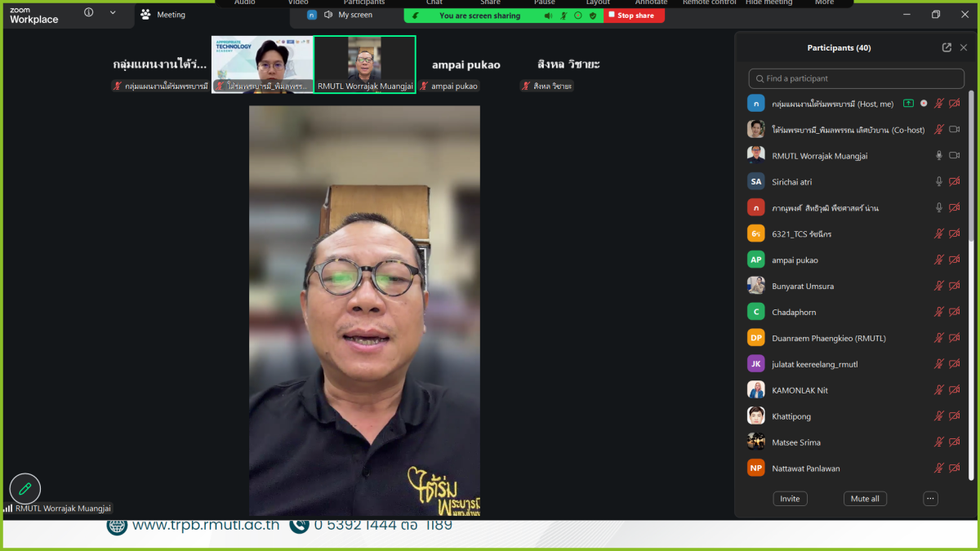The image size is (980, 551).
Task: Open the annotation pencil tool
Action: click(25, 488)
